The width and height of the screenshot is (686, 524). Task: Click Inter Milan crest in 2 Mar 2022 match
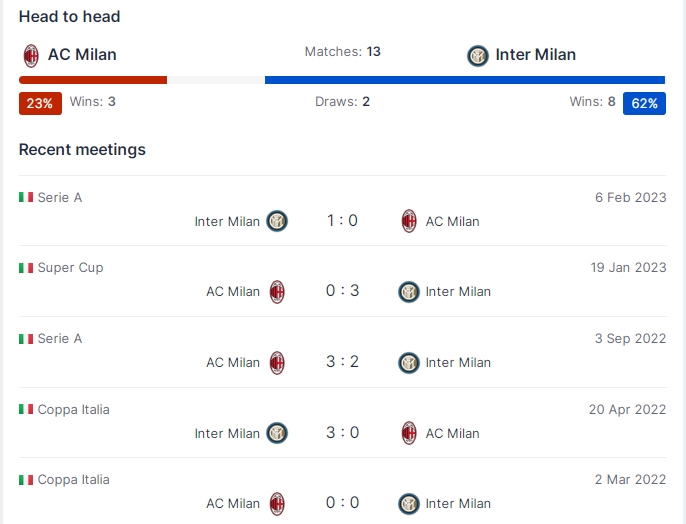point(409,504)
